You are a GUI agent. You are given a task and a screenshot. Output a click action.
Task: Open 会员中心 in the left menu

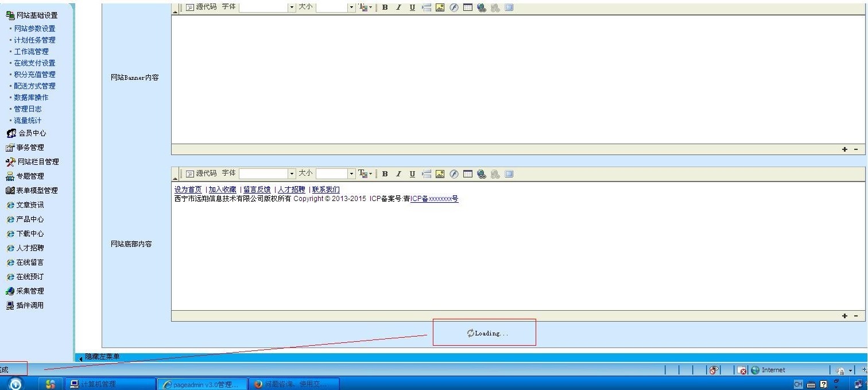[32, 133]
